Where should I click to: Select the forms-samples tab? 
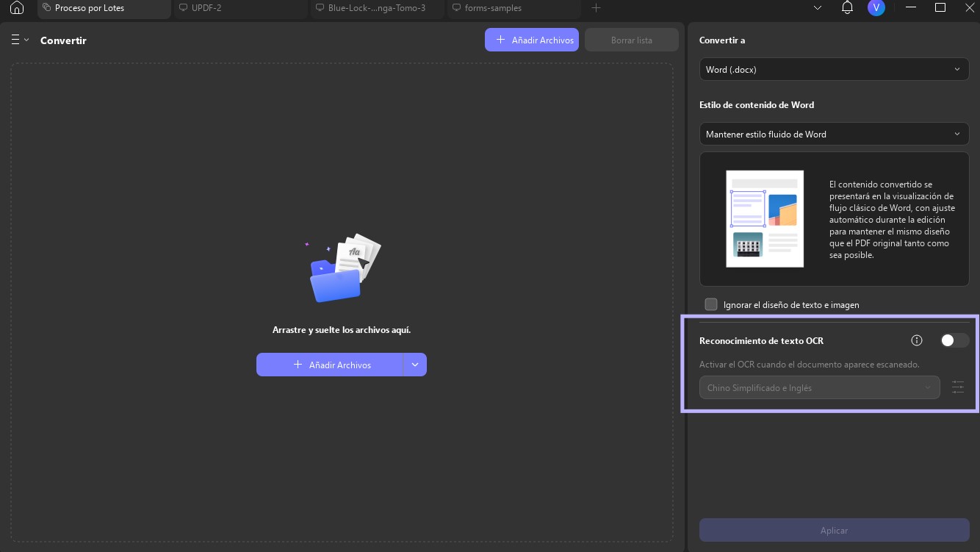514,8
